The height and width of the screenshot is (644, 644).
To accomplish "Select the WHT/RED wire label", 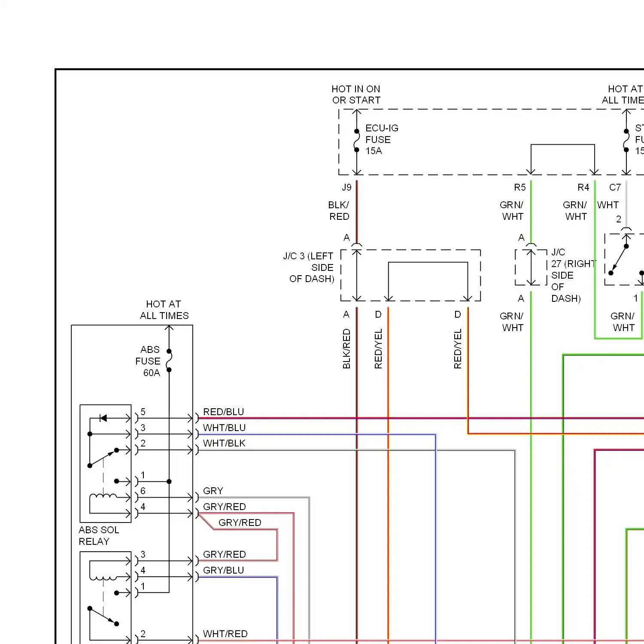I will (225, 634).
